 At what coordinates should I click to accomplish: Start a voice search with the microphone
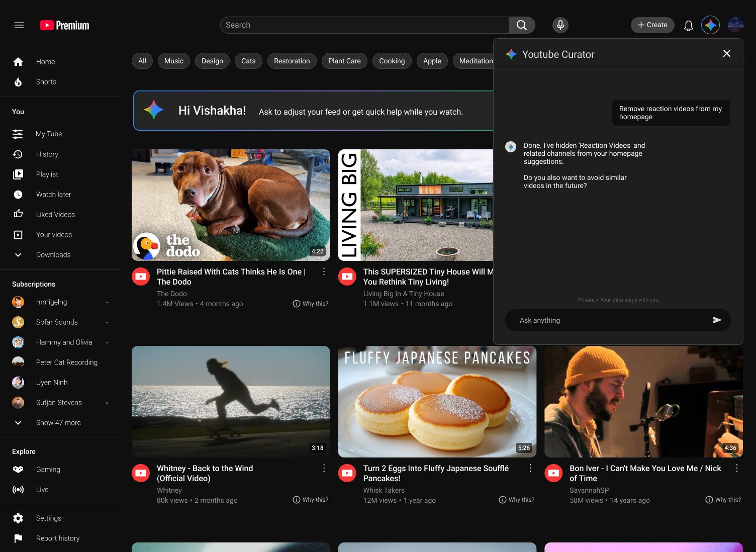click(560, 25)
